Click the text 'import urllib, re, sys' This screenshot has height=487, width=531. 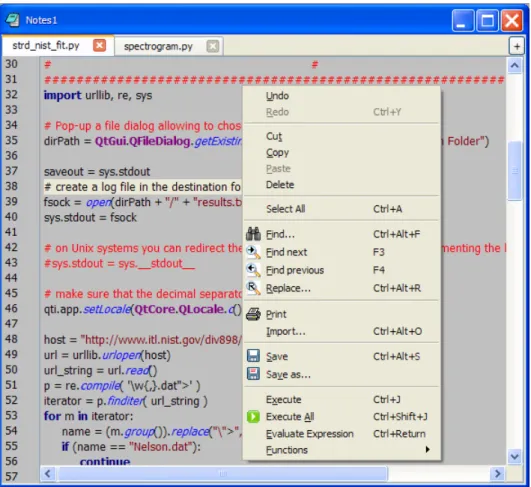tap(98, 96)
